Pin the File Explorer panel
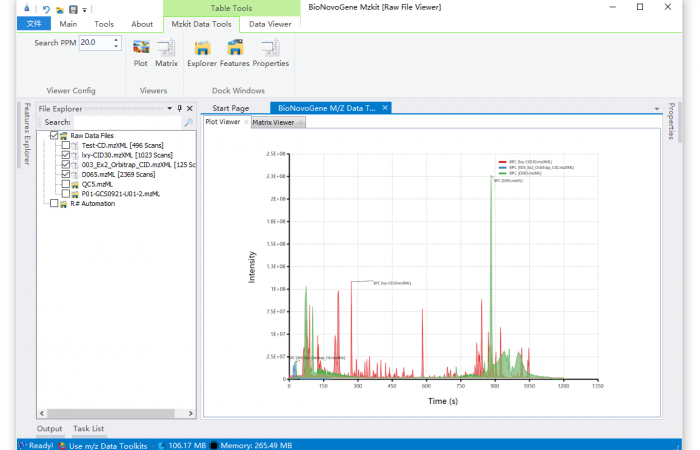The image size is (700, 450). pos(179,108)
